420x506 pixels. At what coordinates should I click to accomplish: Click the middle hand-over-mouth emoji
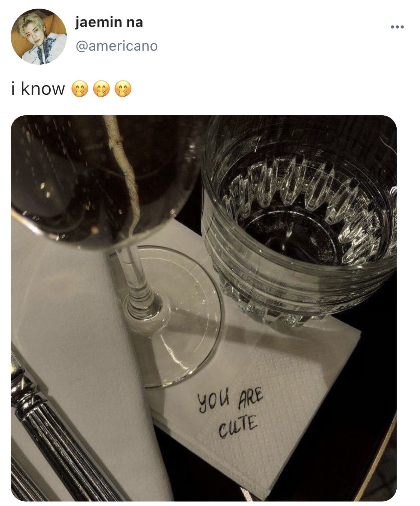click(x=101, y=89)
